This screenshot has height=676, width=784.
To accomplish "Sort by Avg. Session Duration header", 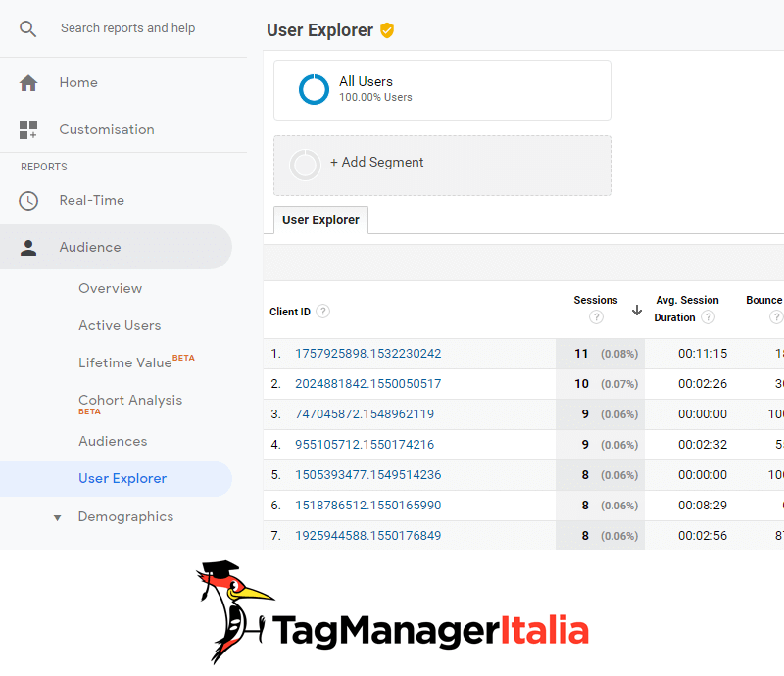I will click(x=687, y=309).
